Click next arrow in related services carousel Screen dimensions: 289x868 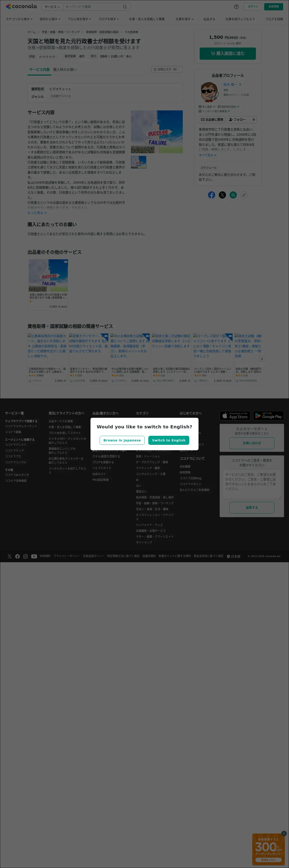click(262, 359)
